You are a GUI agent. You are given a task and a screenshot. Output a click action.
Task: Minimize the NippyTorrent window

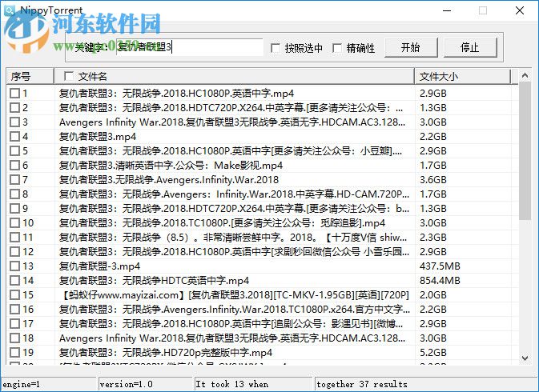tap(447, 10)
